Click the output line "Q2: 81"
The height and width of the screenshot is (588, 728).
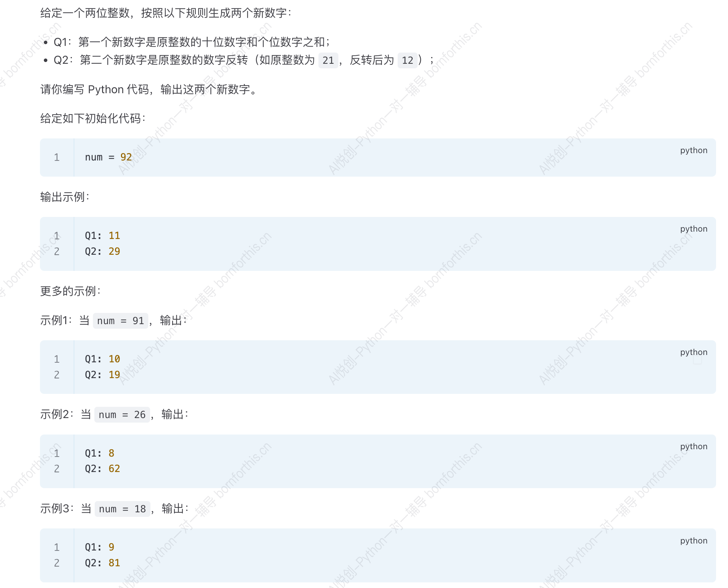click(102, 563)
